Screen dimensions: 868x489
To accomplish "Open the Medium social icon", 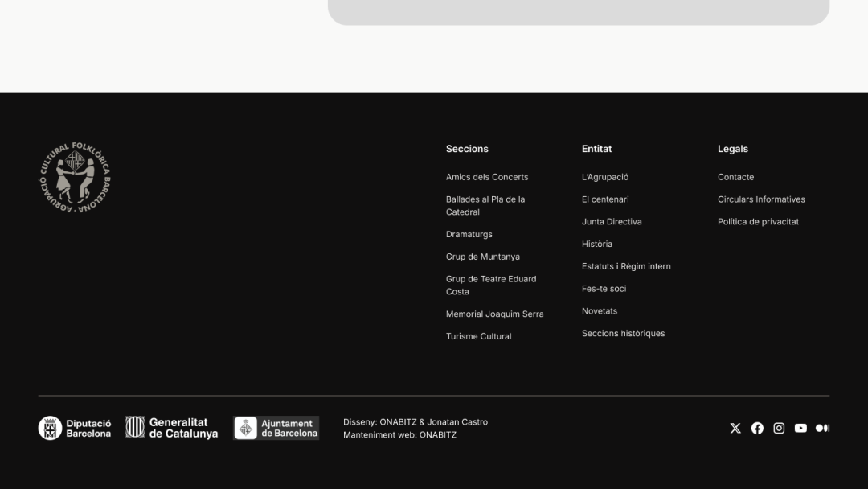I will [822, 428].
